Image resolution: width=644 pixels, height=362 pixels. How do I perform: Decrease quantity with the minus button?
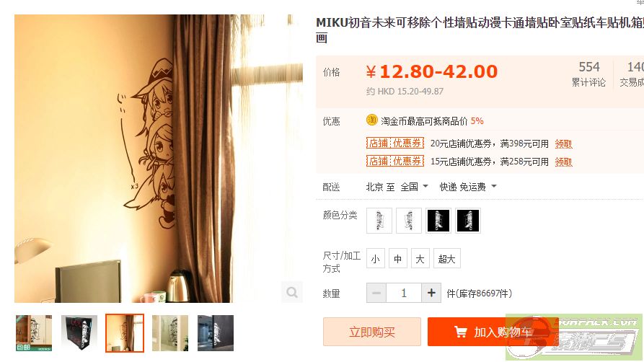pos(376,293)
